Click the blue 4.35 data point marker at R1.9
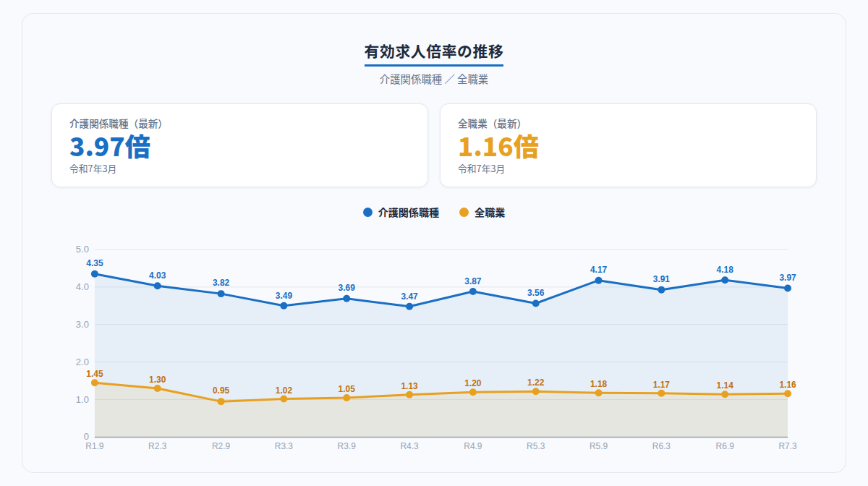This screenshot has height=486, width=868. [95, 274]
